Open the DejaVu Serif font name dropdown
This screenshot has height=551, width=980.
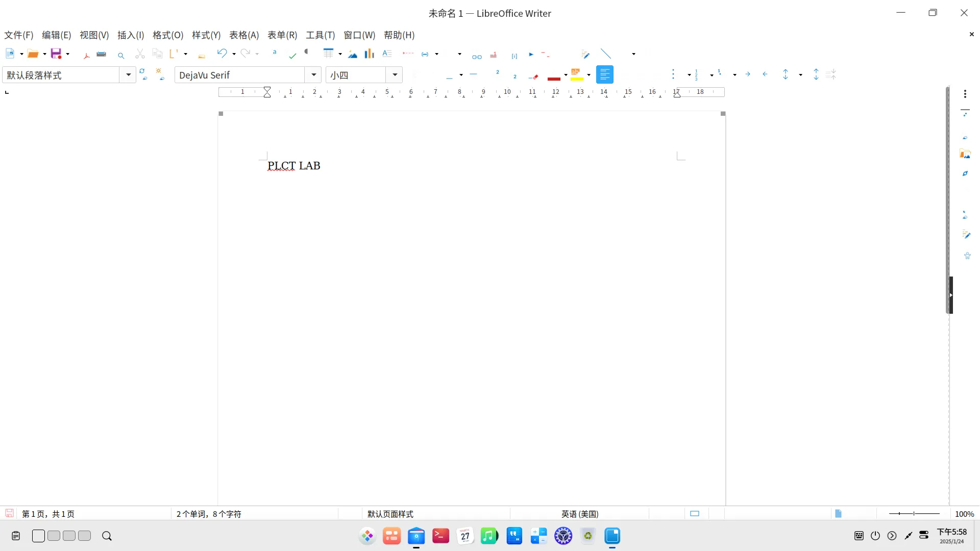313,75
